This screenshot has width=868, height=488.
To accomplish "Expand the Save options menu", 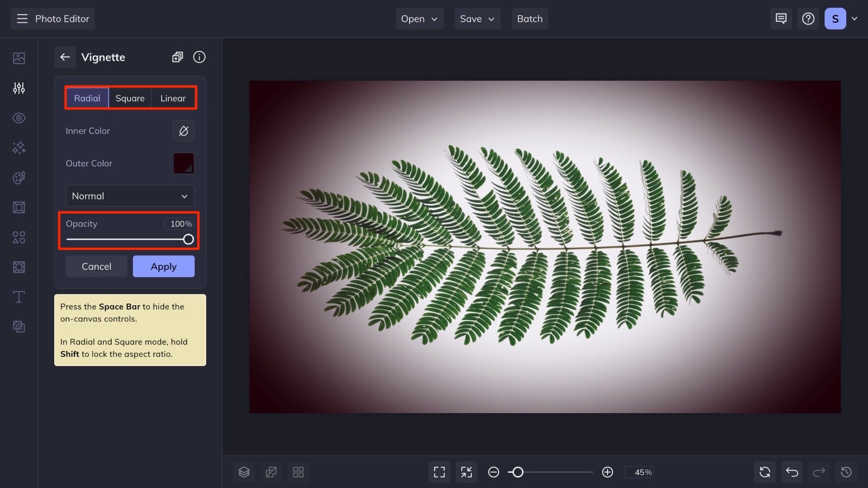I will 477,18.
